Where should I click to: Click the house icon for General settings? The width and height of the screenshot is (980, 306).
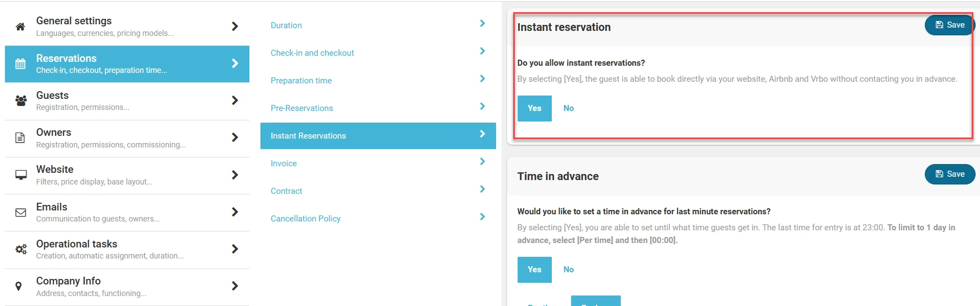coord(20,27)
